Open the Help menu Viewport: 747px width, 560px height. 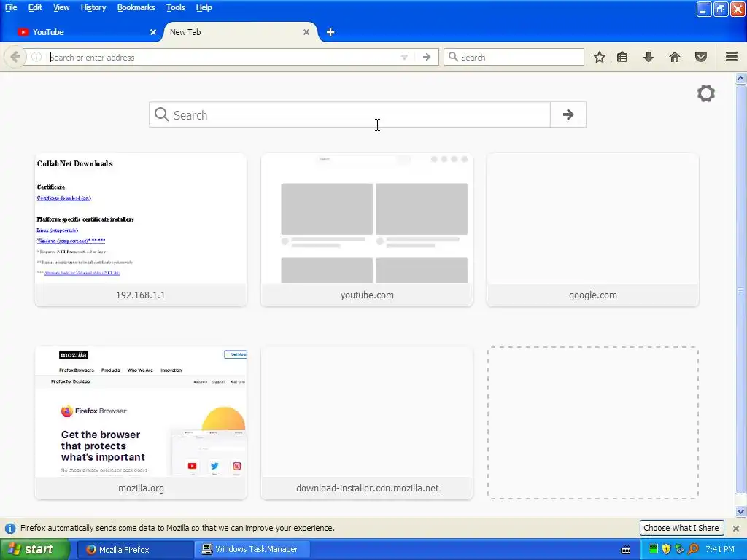pyautogui.click(x=204, y=7)
